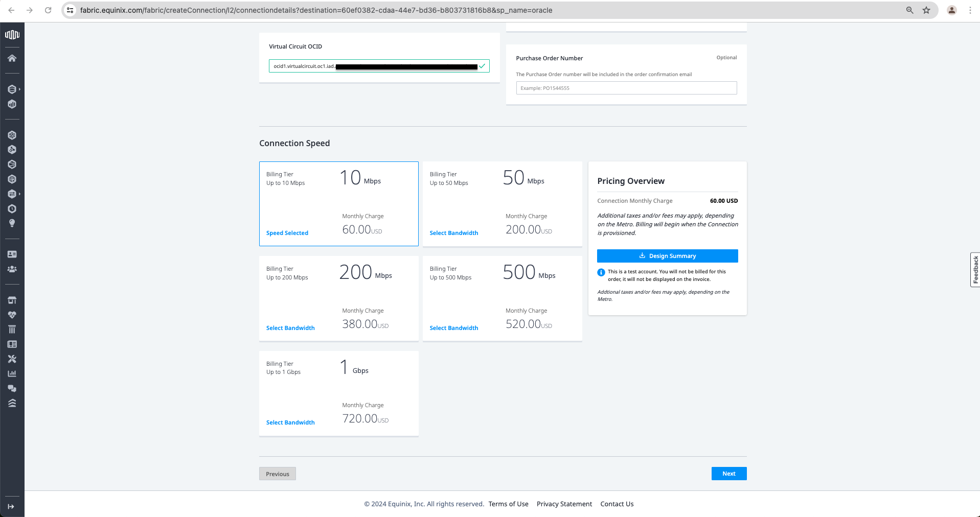Open the people group sidebar icon
The height and width of the screenshot is (517, 980).
tap(12, 269)
